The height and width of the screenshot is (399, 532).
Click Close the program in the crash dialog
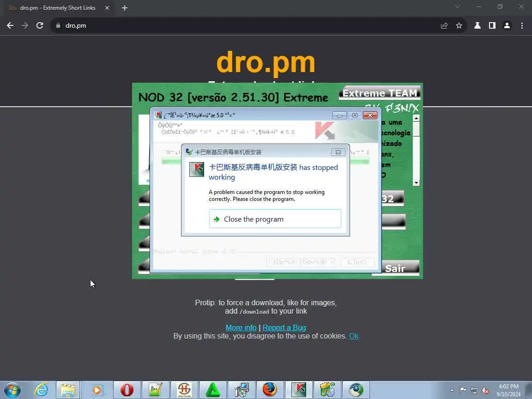[x=275, y=219]
